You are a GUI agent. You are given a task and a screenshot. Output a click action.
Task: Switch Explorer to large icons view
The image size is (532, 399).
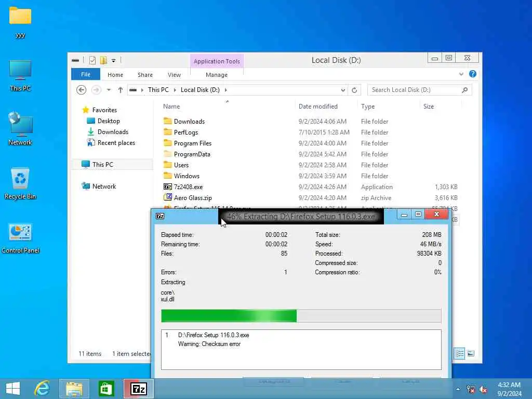471,353
